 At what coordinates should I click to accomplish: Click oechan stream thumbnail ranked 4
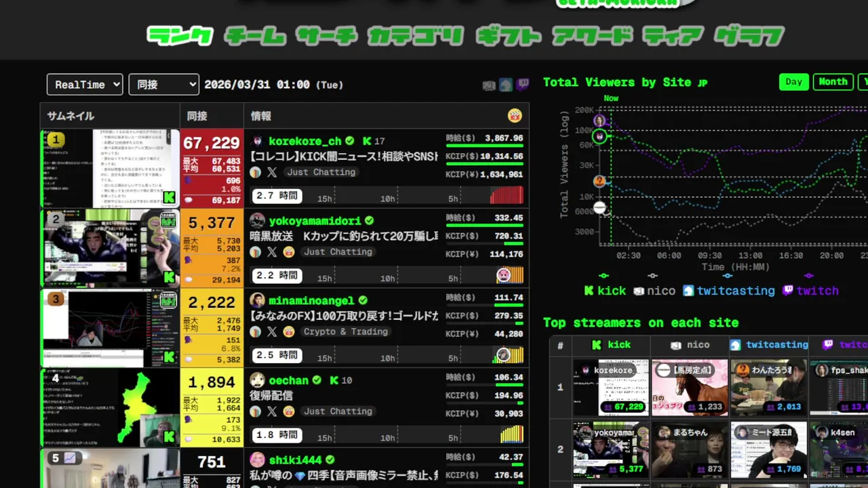(110, 407)
